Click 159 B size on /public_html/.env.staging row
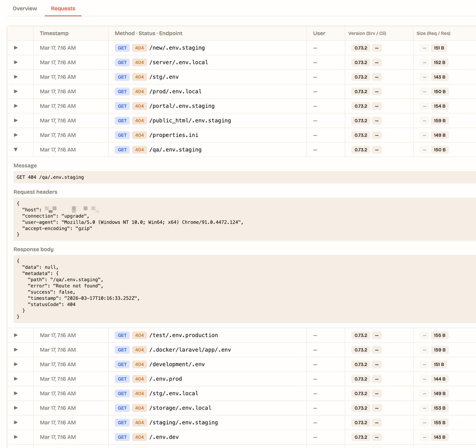Image resolution: width=476 pixels, height=448 pixels. (440, 121)
